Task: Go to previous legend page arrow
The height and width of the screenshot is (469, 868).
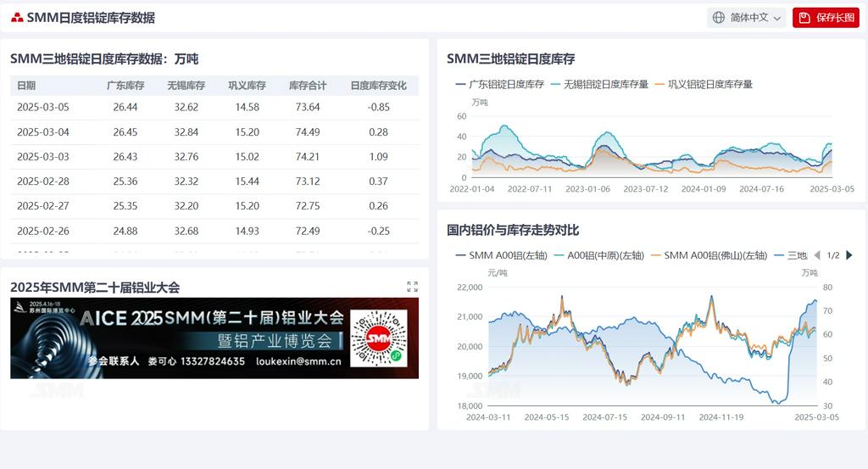Action: click(x=817, y=255)
